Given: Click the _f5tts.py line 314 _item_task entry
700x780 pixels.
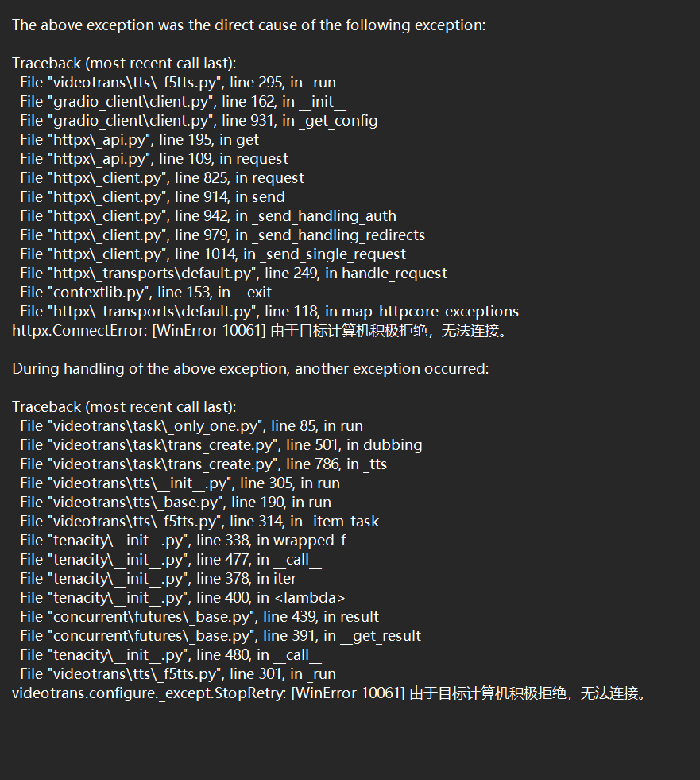Looking at the screenshot, I should [199, 521].
